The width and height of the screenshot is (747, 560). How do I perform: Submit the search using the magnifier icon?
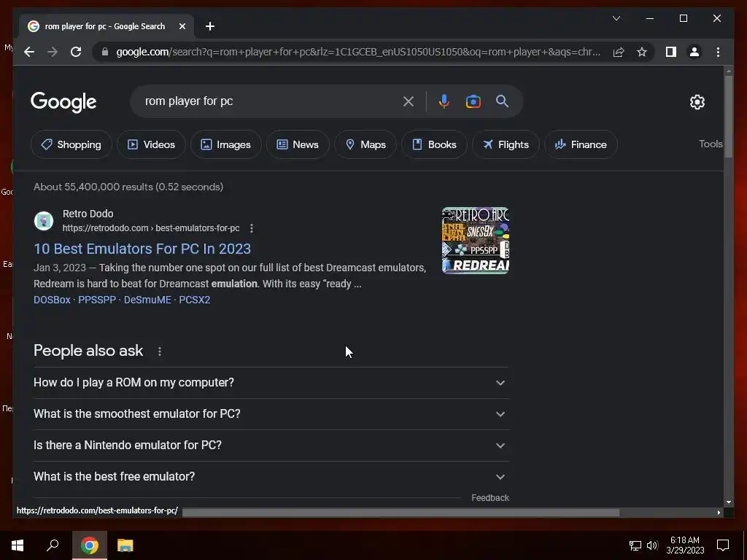(502, 101)
